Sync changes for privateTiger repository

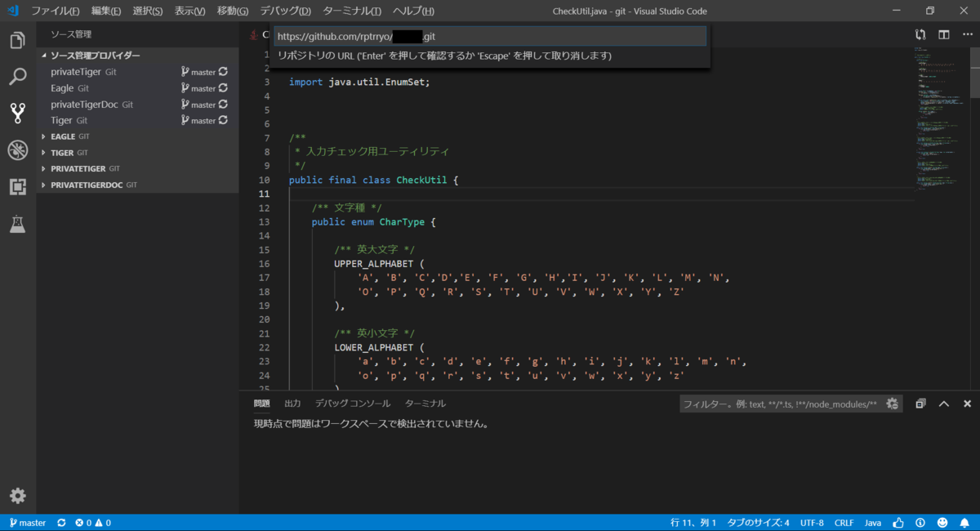[x=223, y=72]
